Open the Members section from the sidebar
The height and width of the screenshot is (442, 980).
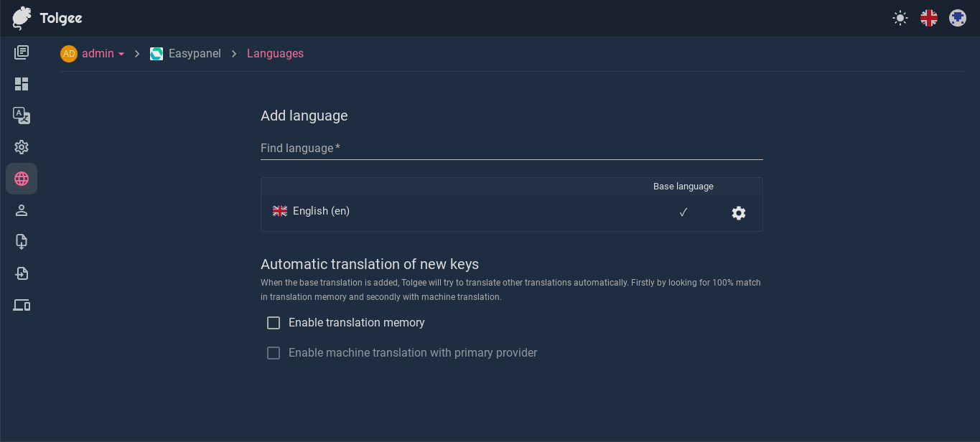coord(22,210)
